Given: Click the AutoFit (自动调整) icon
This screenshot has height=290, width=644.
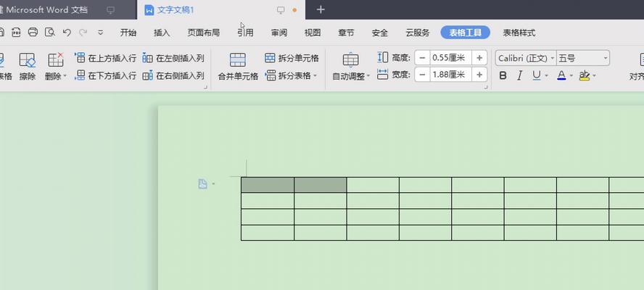Looking at the screenshot, I should (x=350, y=60).
